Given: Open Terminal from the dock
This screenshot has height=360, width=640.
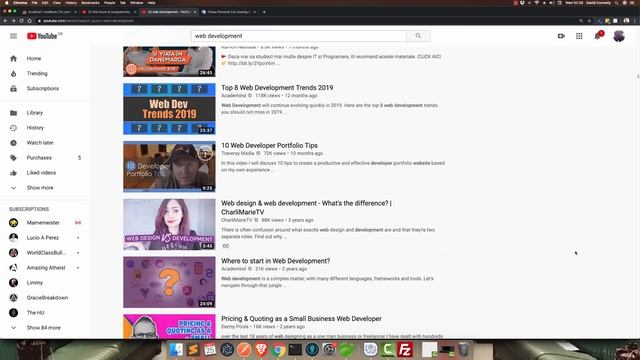Looking at the screenshot, I should (295, 349).
